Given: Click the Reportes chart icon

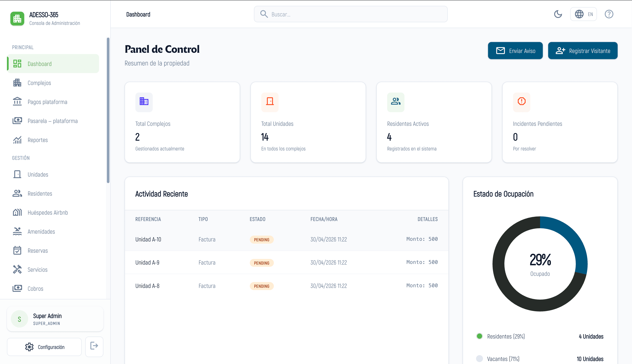Looking at the screenshot, I should (17, 140).
